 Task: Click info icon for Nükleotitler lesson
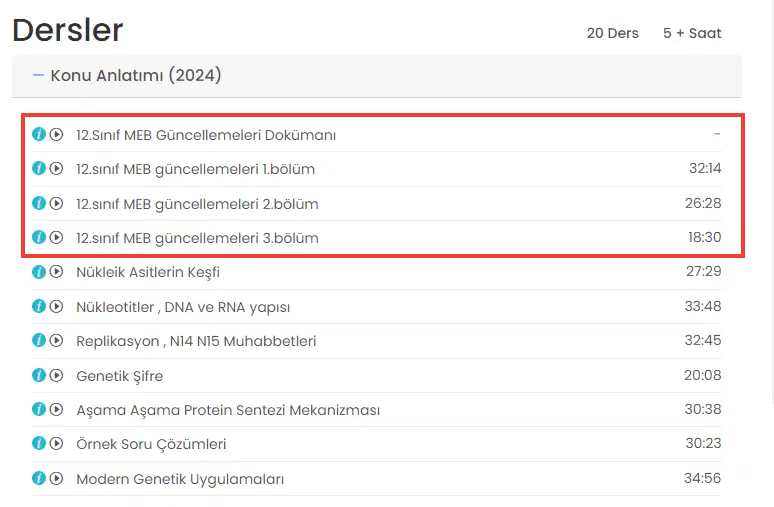(x=39, y=307)
